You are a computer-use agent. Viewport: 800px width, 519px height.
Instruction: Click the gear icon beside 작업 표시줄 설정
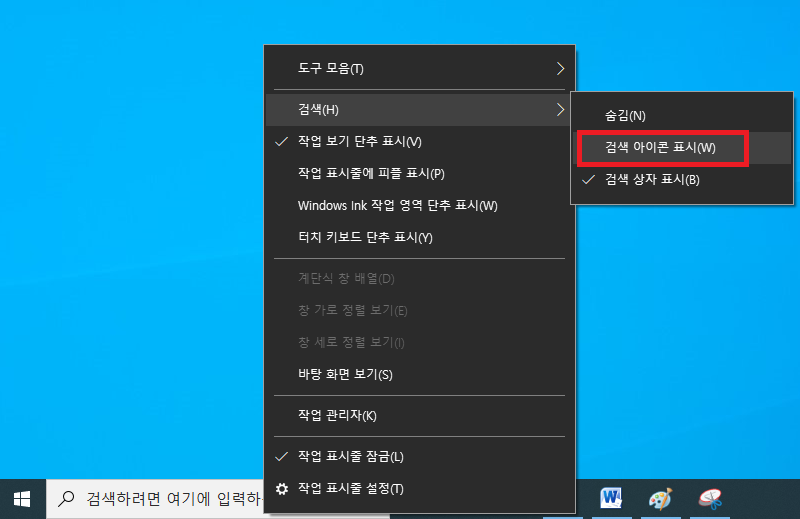point(282,489)
